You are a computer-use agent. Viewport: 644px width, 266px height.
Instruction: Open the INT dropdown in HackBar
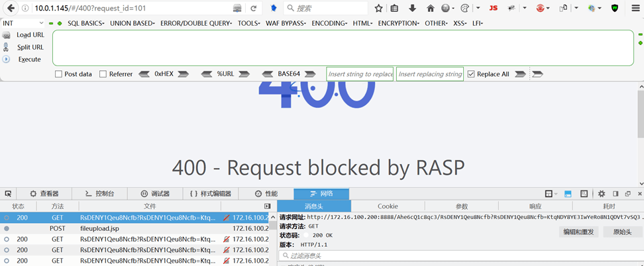pos(23,23)
